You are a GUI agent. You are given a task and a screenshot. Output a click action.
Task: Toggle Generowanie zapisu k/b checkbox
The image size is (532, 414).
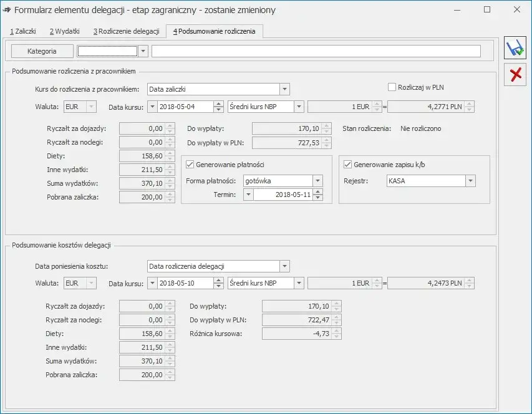click(x=348, y=165)
